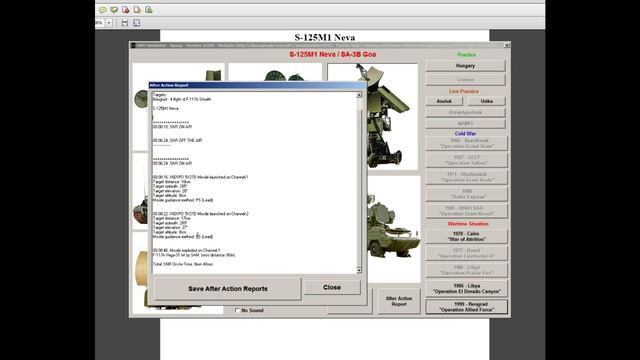Click the 'SNR OFF THE AIR' line
This screenshot has height=360, width=640.
[x=177, y=140]
